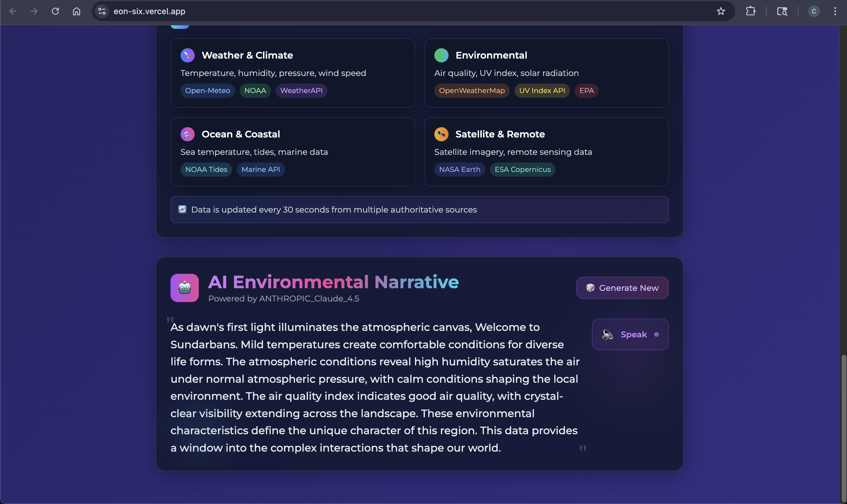Click the ESA Copernicus tag
Image resolution: width=847 pixels, height=504 pixels.
pyautogui.click(x=522, y=170)
